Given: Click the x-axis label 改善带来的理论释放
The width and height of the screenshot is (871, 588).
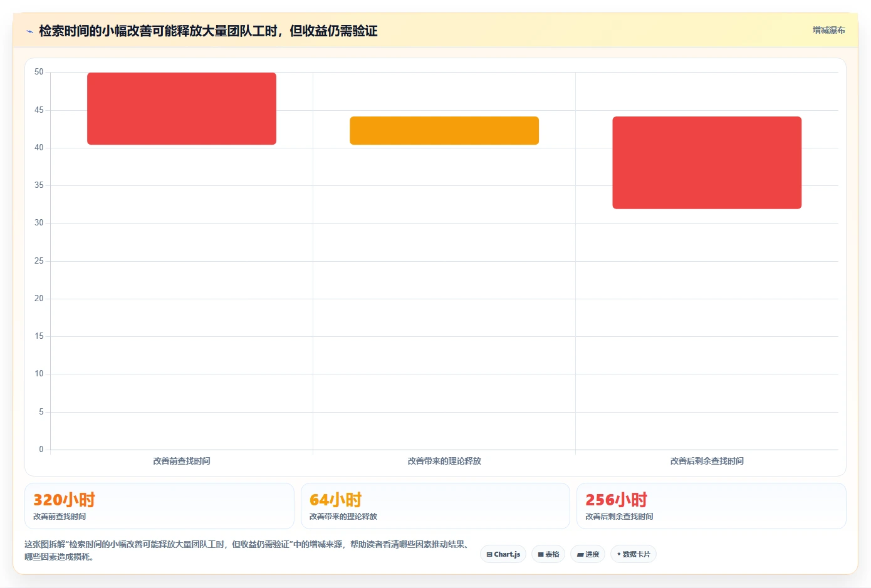Looking at the screenshot, I should [x=444, y=461].
